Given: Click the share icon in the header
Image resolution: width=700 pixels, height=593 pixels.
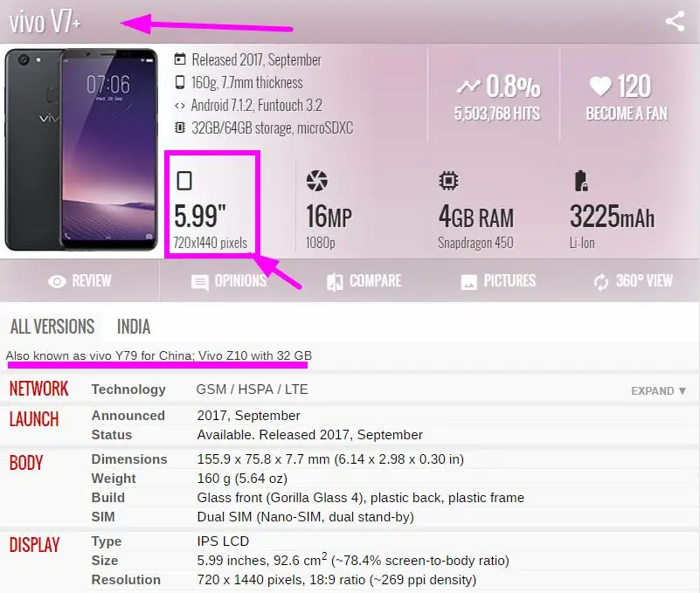Looking at the screenshot, I should point(675,22).
